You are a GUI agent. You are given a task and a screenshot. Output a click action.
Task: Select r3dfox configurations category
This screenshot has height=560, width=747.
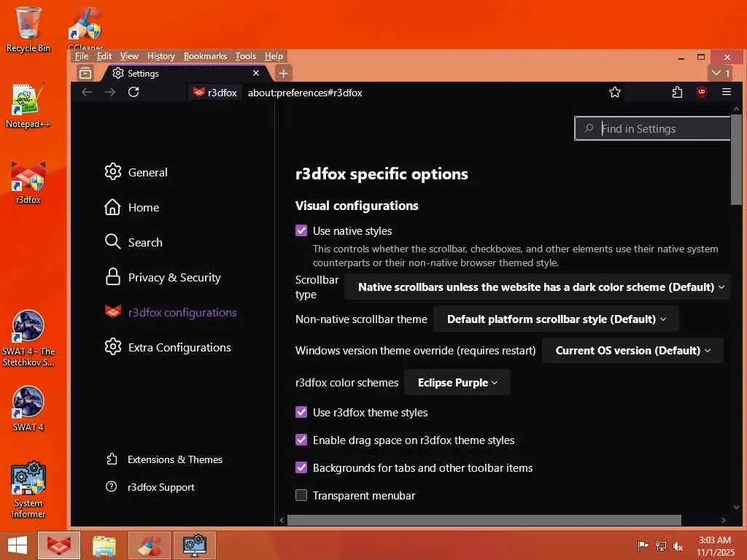point(171,312)
